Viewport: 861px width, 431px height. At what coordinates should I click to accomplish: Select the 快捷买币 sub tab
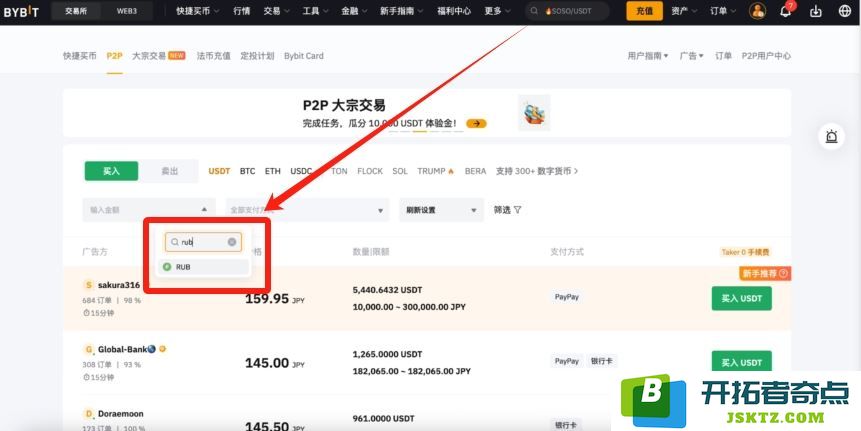pos(80,55)
